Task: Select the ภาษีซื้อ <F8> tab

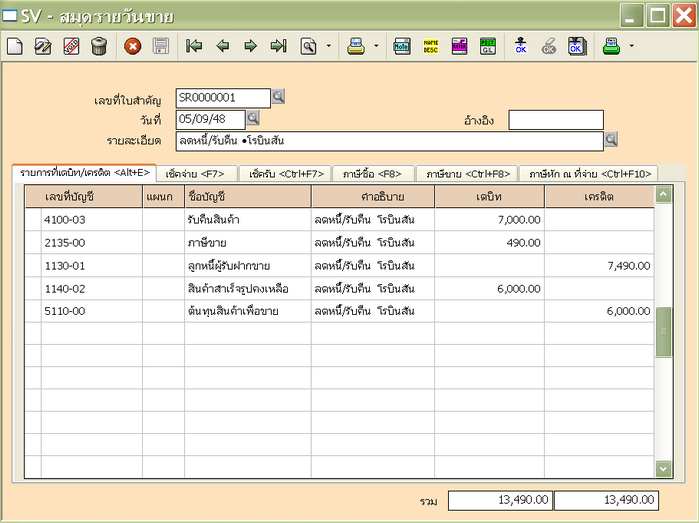Action: [x=370, y=174]
